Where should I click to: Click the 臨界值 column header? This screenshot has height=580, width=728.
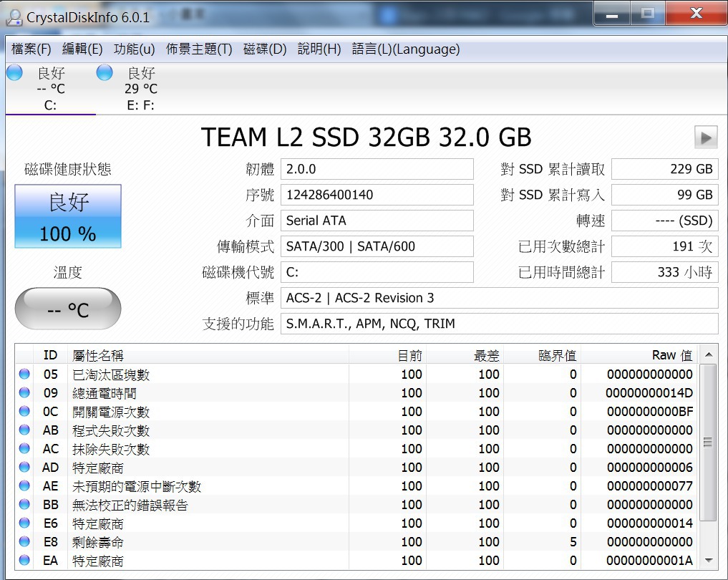pyautogui.click(x=543, y=355)
